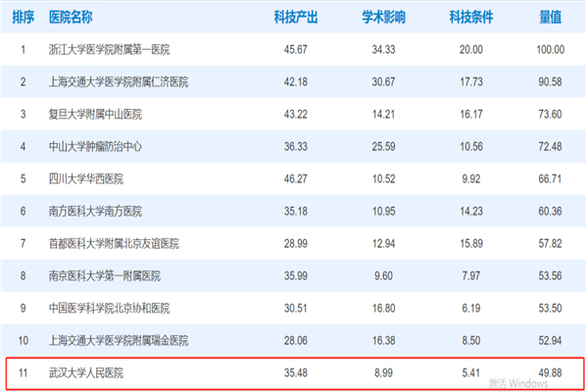Click value 6.19 in 科技条件
Image resolution: width=588 pixels, height=392 pixels.
tap(471, 309)
